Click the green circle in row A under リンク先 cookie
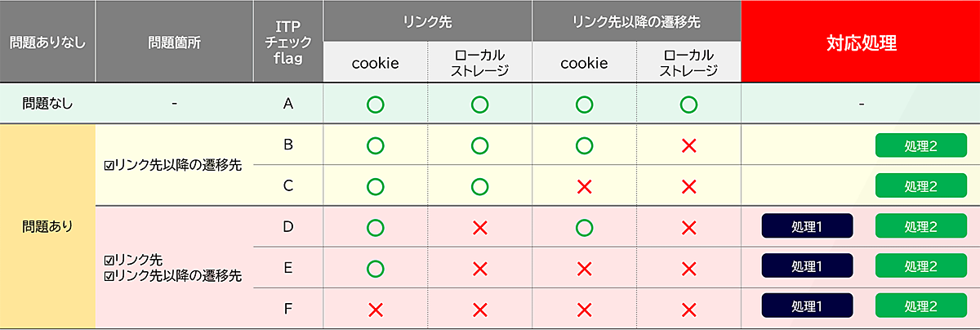 (x=376, y=104)
